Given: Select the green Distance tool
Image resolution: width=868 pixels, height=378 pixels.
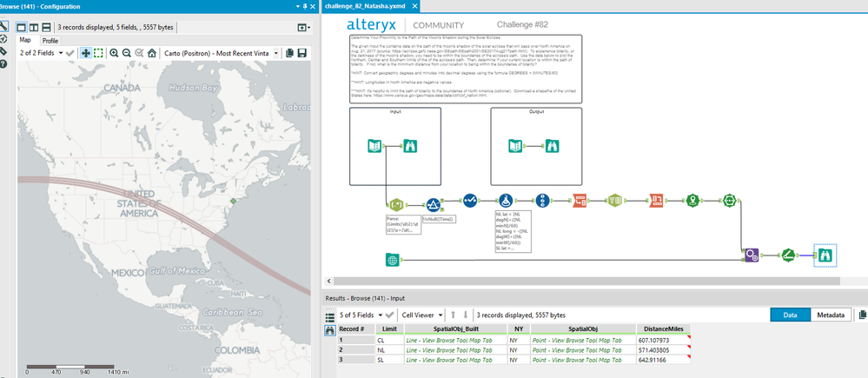Looking at the screenshot, I should [x=788, y=255].
